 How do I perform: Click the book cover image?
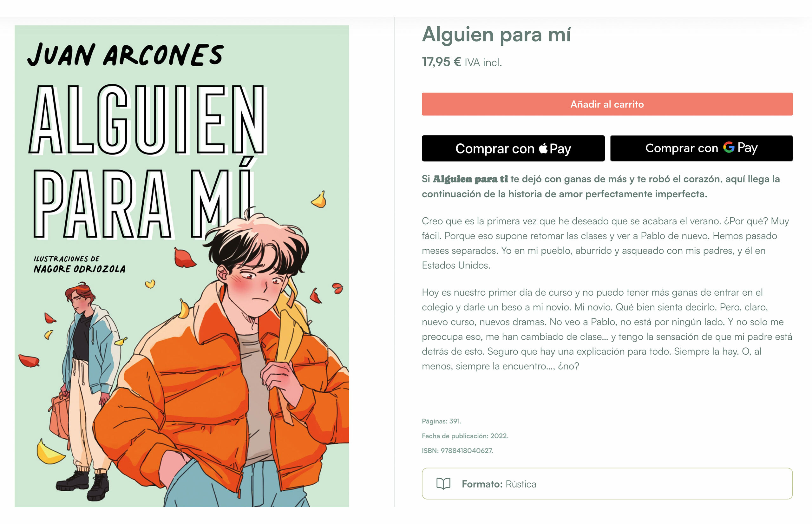182,266
